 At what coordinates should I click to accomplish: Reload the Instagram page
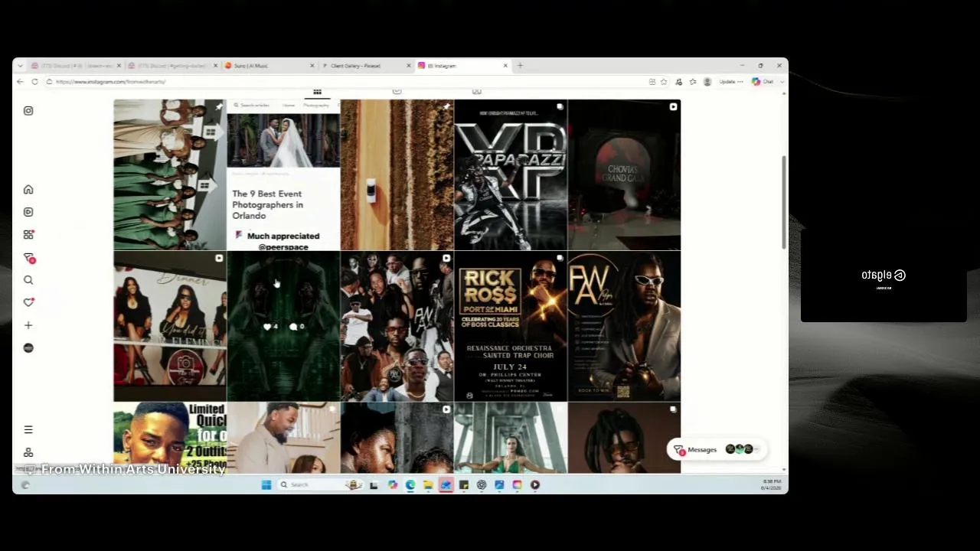pos(34,82)
